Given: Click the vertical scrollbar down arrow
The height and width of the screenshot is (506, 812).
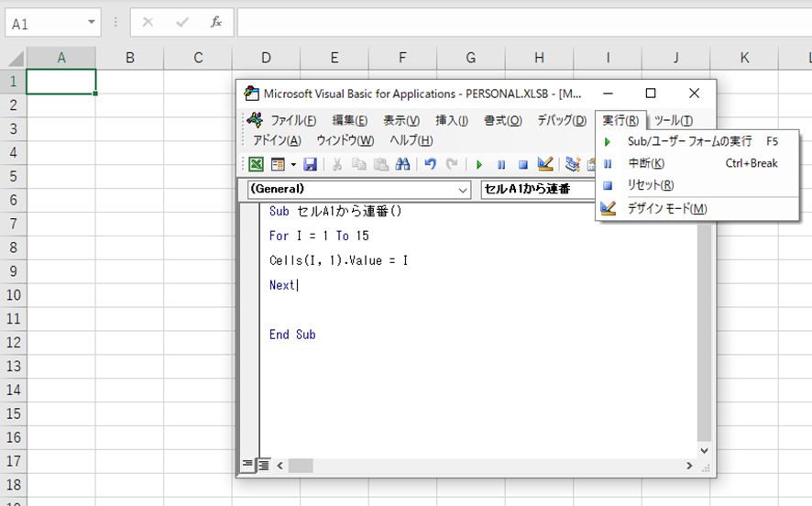Looking at the screenshot, I should click(x=704, y=451).
